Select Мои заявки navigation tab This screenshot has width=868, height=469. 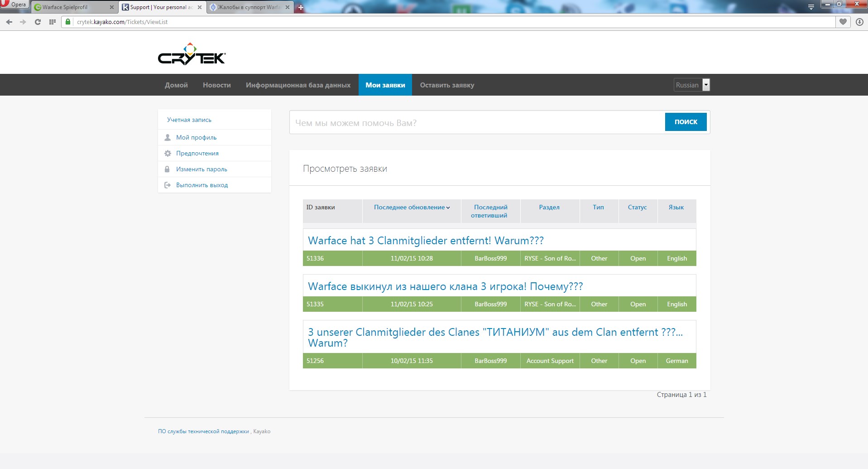(385, 85)
